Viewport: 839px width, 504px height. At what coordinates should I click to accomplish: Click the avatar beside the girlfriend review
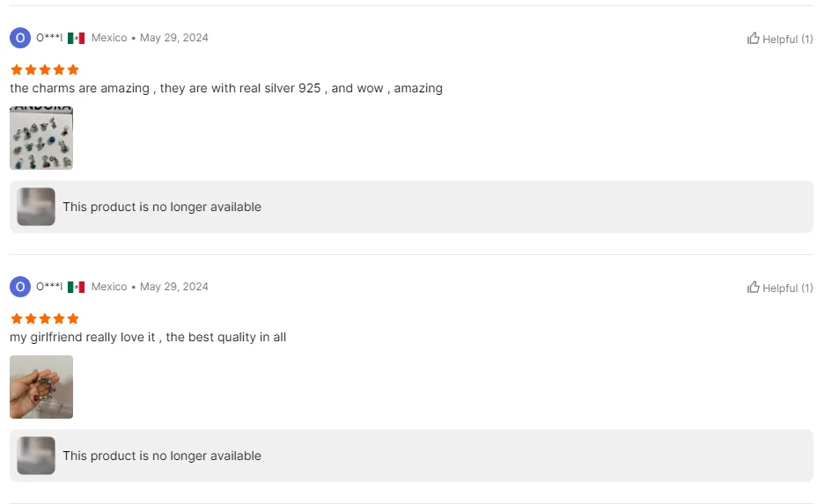coord(20,287)
